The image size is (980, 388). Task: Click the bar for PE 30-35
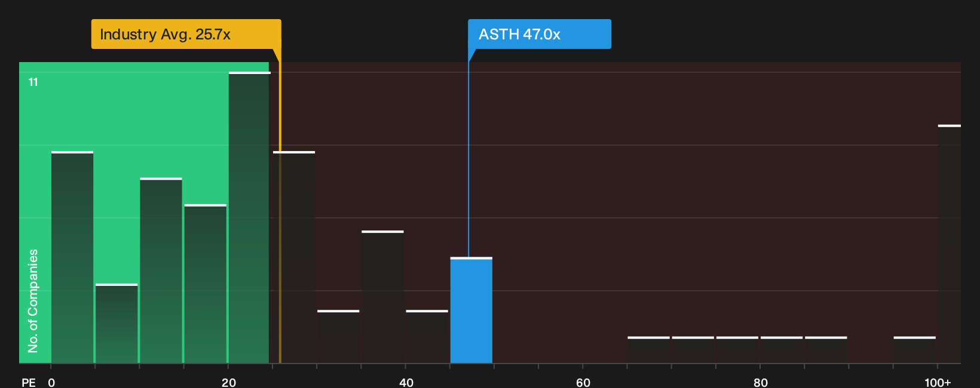point(338,337)
